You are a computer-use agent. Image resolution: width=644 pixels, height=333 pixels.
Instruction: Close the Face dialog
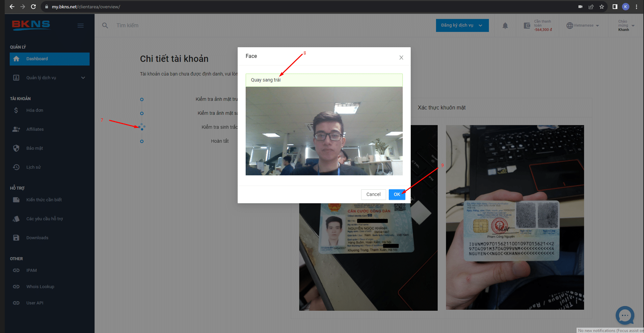(401, 58)
